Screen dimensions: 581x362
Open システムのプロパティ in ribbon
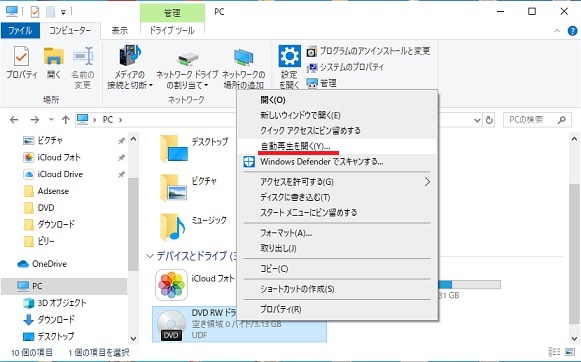(345, 67)
